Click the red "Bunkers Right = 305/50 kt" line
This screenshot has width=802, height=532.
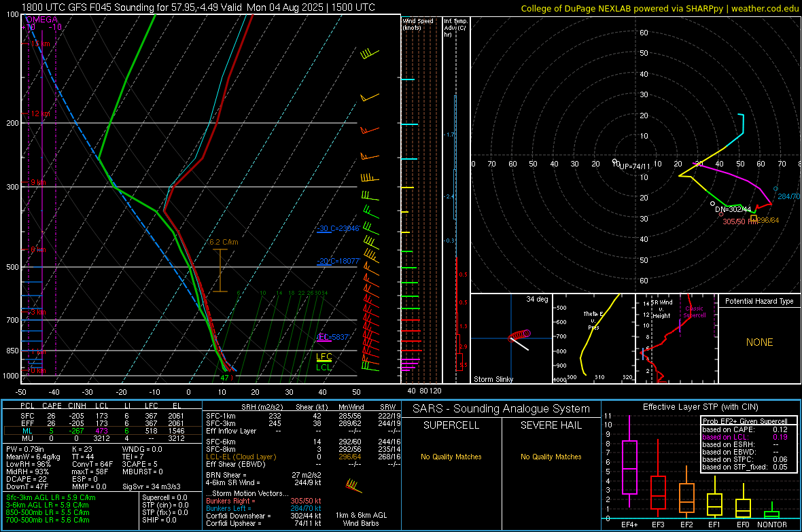coord(264,501)
